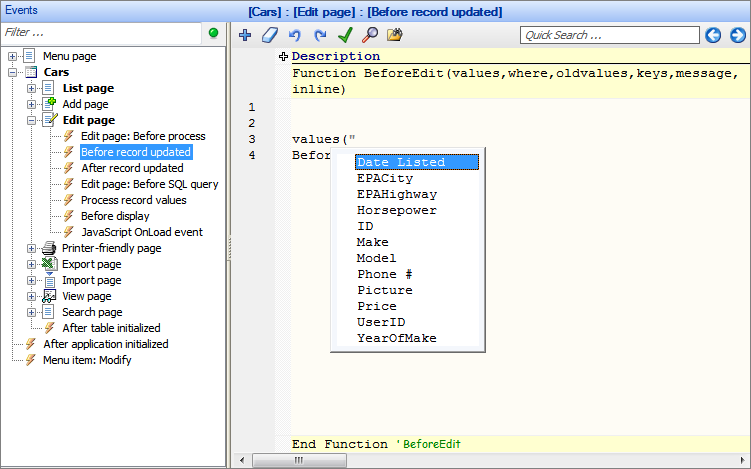Open After table initialized event
Image resolution: width=751 pixels, height=469 pixels.
pos(111,328)
